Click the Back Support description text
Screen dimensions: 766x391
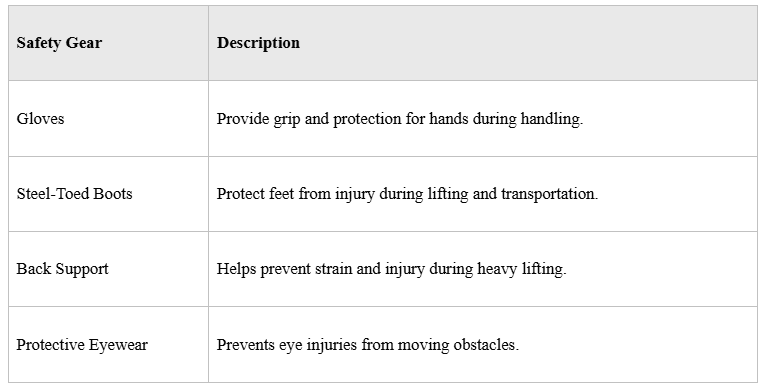[x=391, y=269]
